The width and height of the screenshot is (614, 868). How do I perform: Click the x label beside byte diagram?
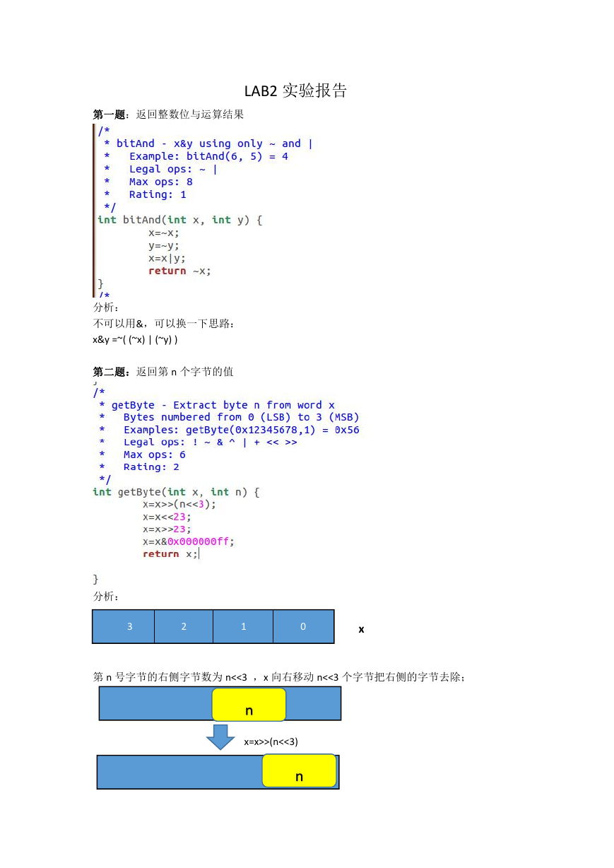(361, 629)
